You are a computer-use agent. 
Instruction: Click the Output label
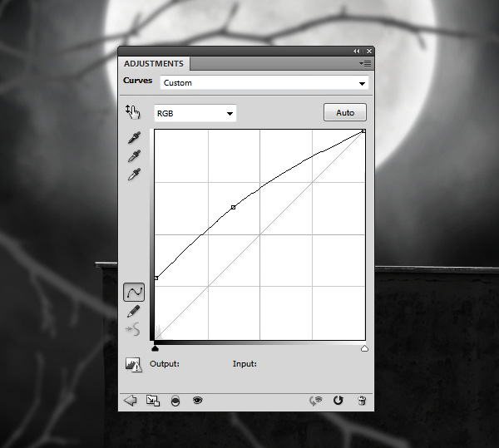(165, 364)
